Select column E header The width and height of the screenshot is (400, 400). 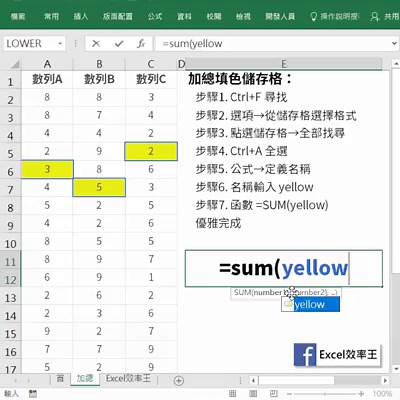click(x=284, y=64)
